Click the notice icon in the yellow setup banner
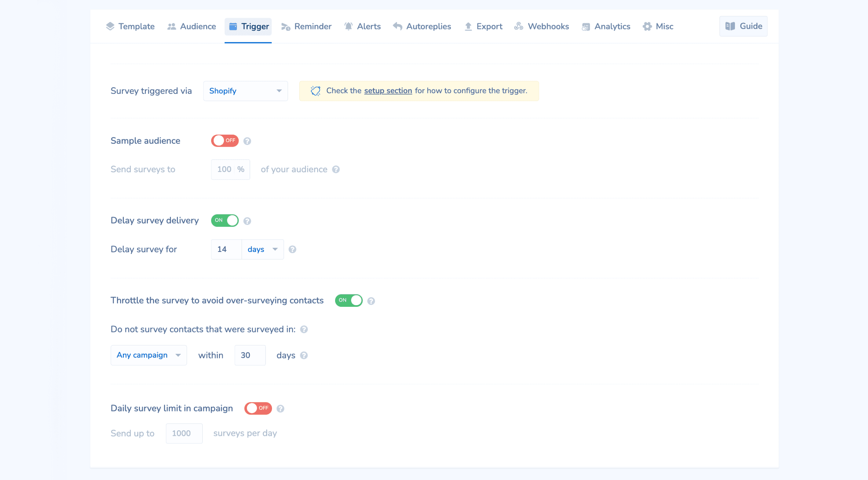 coord(315,91)
